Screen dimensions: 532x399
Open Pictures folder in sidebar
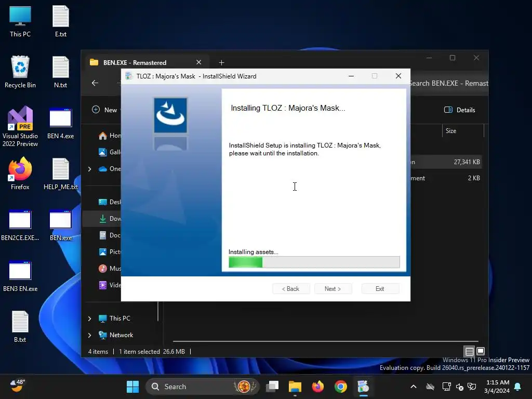(x=109, y=252)
